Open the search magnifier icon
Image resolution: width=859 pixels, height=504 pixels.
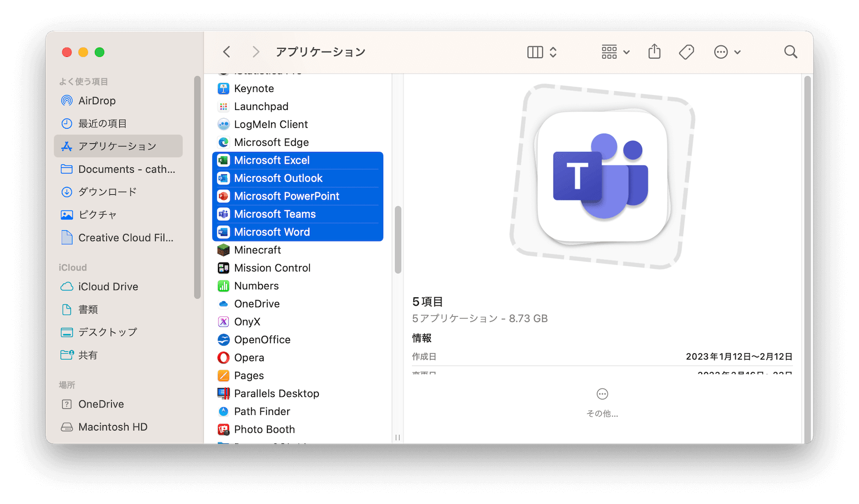(x=790, y=52)
